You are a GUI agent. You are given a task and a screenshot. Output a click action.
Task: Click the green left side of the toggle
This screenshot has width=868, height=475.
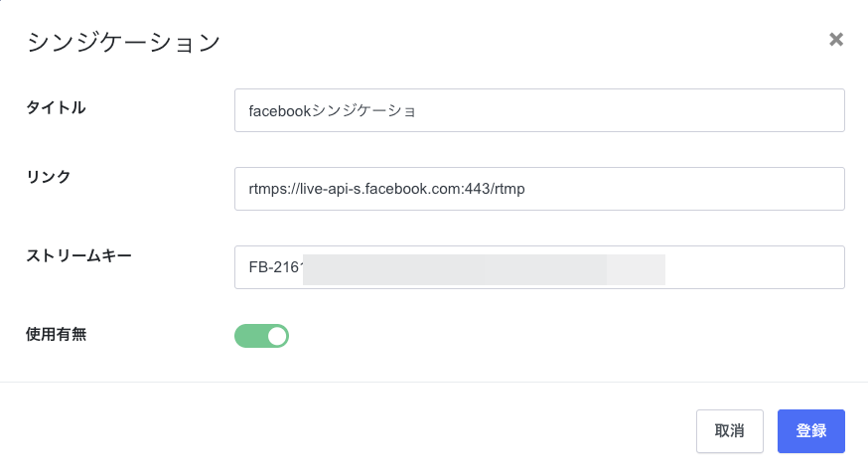click(x=250, y=336)
